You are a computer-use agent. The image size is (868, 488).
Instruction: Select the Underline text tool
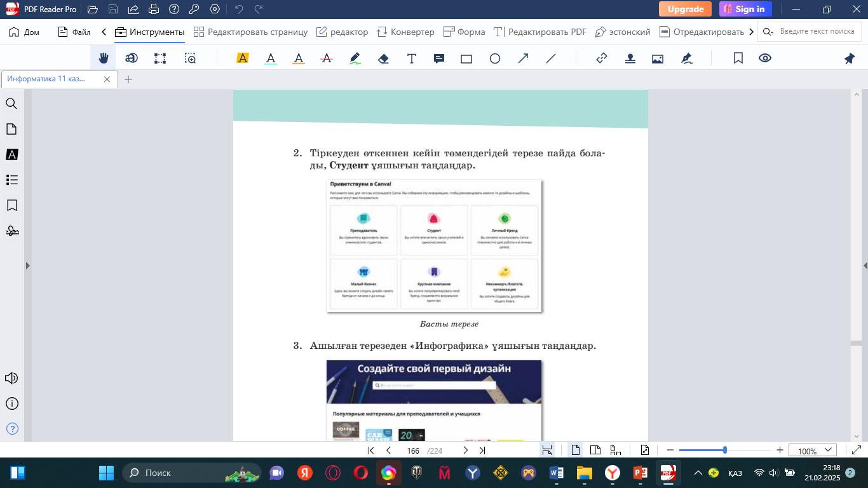(x=271, y=58)
